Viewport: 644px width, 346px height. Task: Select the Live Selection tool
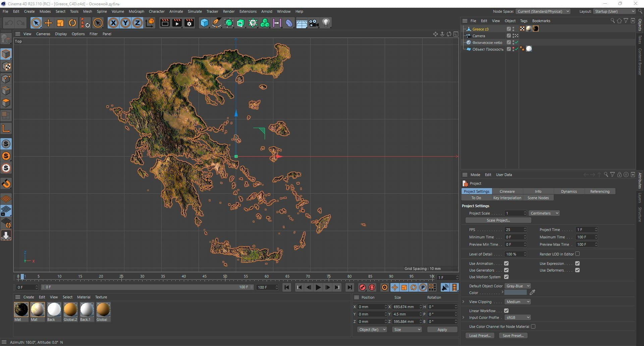(x=36, y=23)
